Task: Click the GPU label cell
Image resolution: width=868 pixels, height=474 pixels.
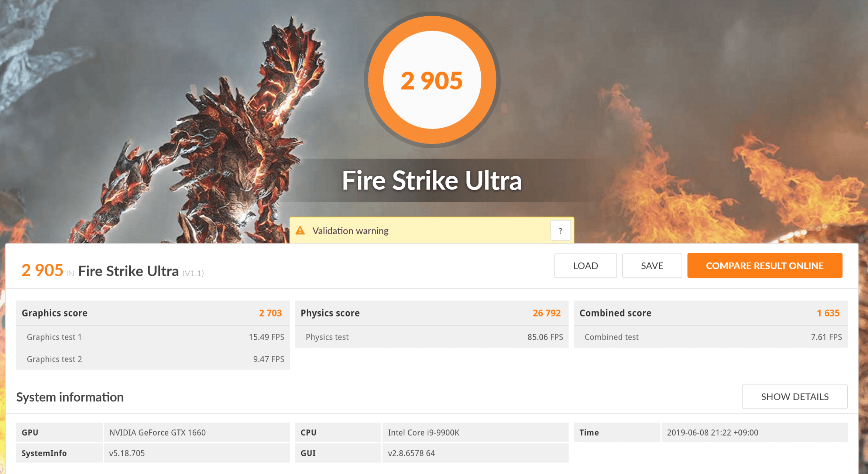Action: (59, 432)
